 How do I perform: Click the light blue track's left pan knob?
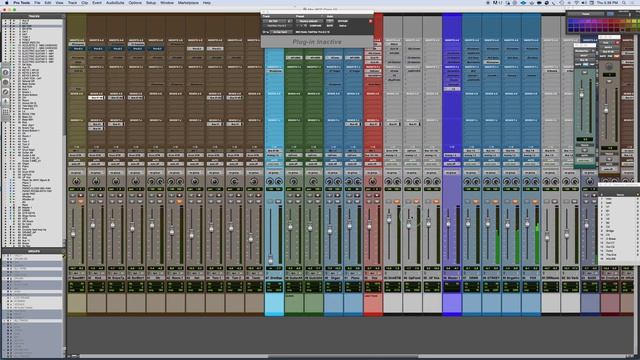tap(269, 181)
